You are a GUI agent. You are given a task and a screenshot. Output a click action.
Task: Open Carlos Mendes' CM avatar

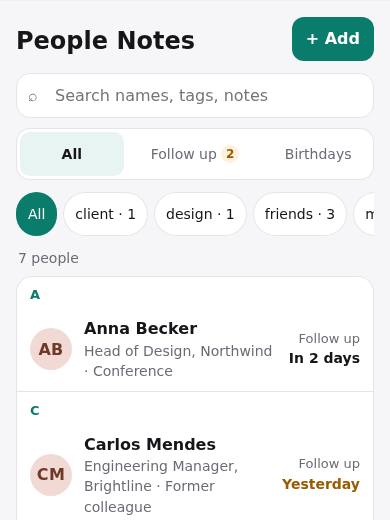click(x=51, y=475)
